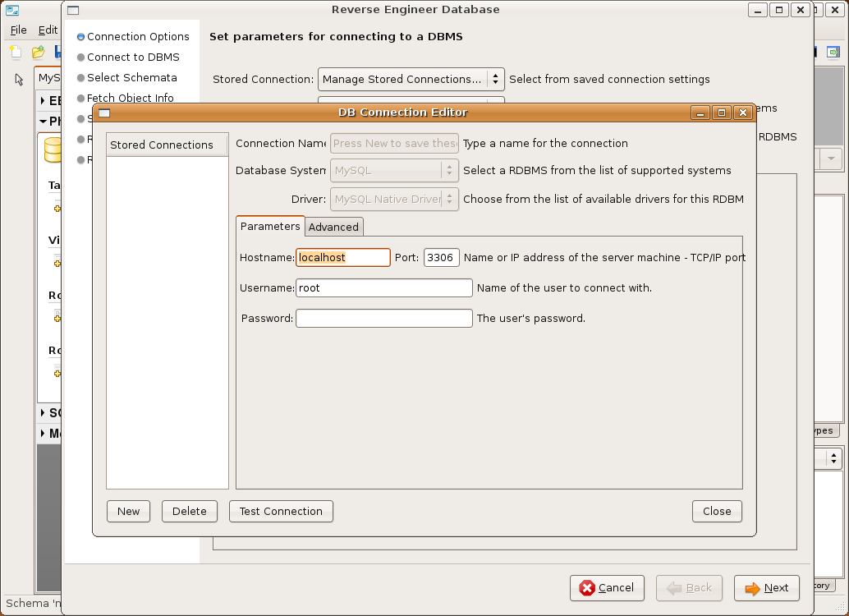Open the Stored Connection dropdown
This screenshot has width=849, height=616.
[x=411, y=80]
